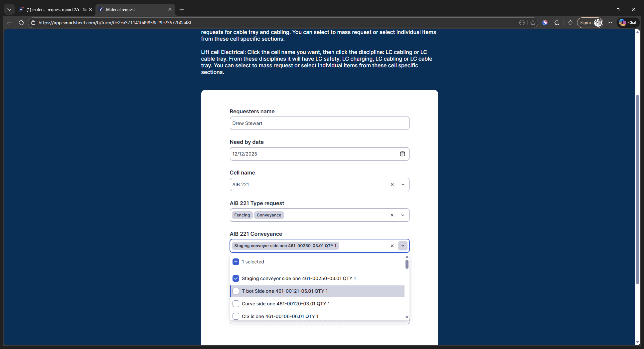Clear all AIB 221 Type request selections
644x349 pixels.
tap(392, 215)
